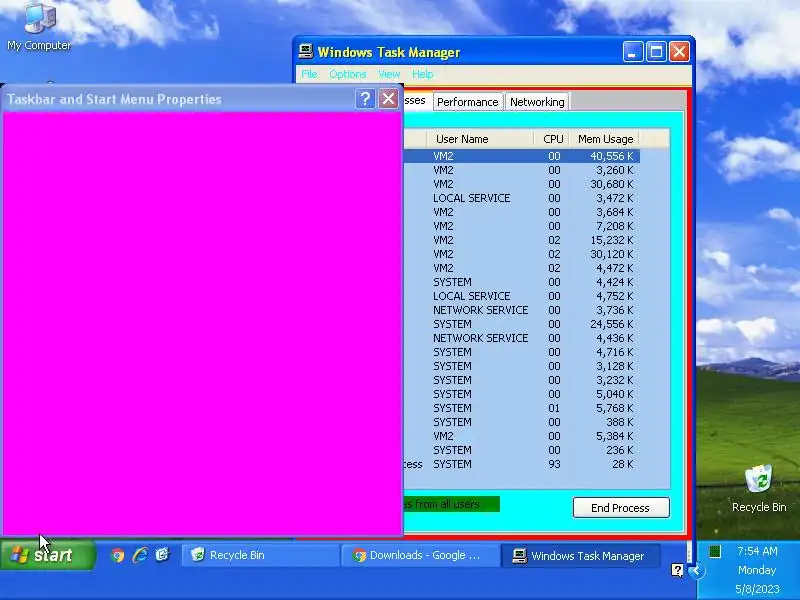Screen dimensions: 800x600
Task: Open the View menu in Task Manager
Action: point(389,74)
